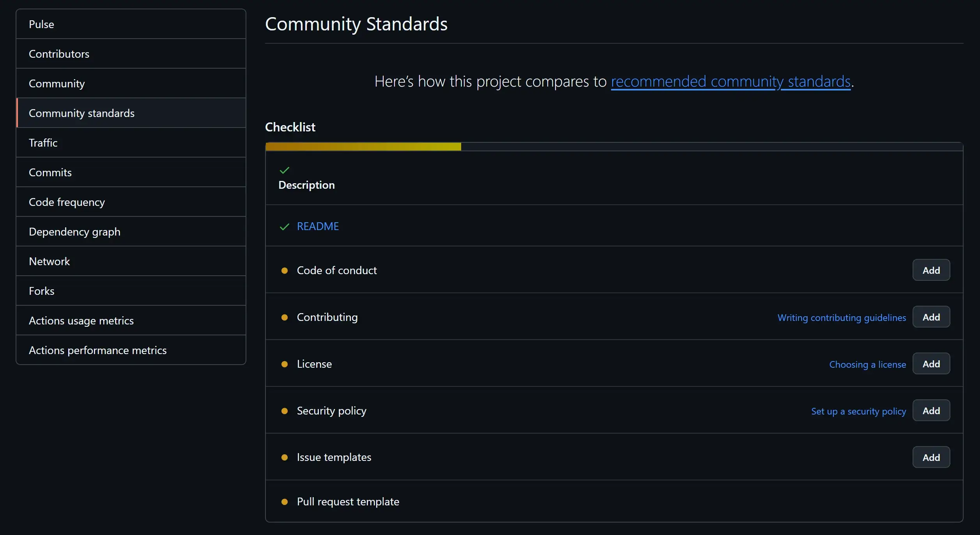This screenshot has height=535, width=980.
Task: Click the yellow dot beside Pull request template
Action: [x=285, y=502]
